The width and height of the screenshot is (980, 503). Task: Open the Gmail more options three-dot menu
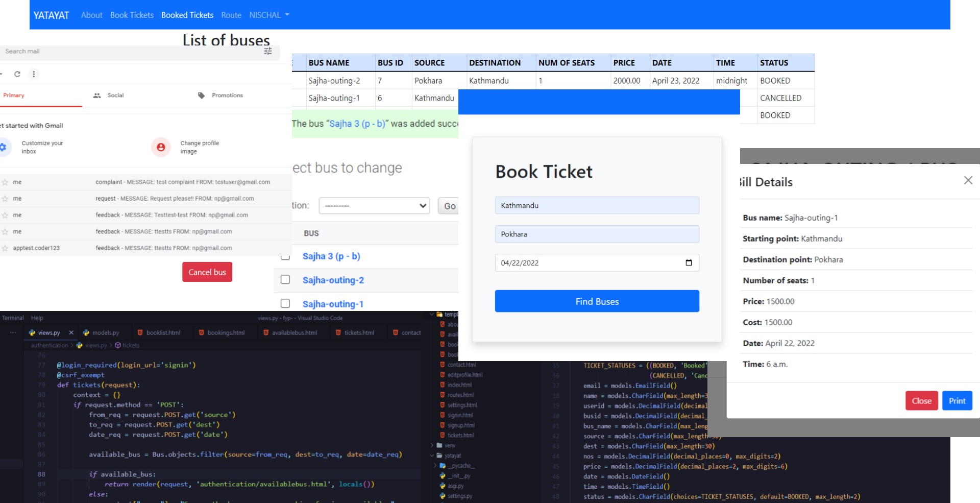pos(34,74)
